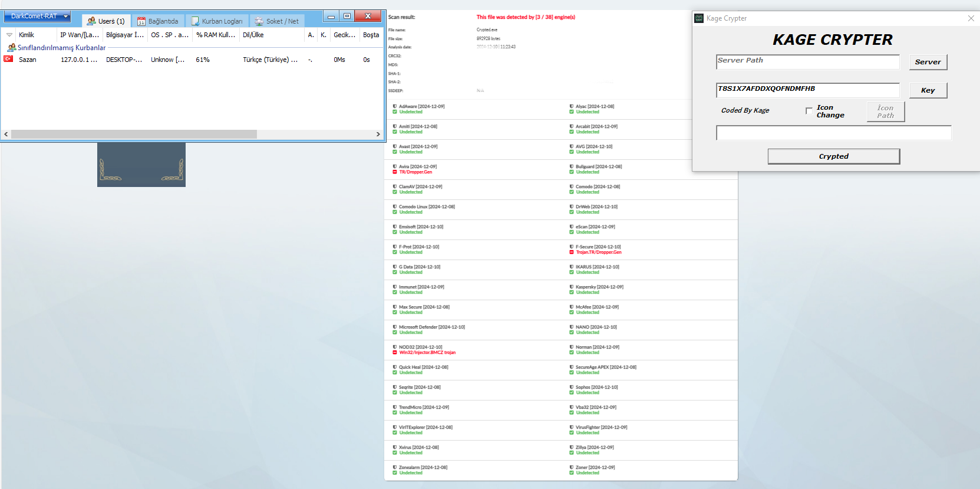Click the empty text box above Crypted
The width and height of the screenshot is (980, 489).
pos(833,133)
